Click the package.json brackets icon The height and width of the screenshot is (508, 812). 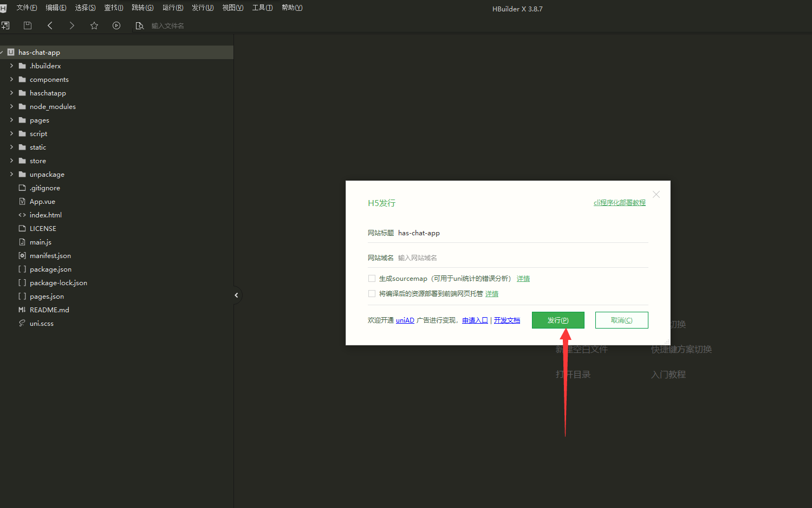tap(22, 269)
